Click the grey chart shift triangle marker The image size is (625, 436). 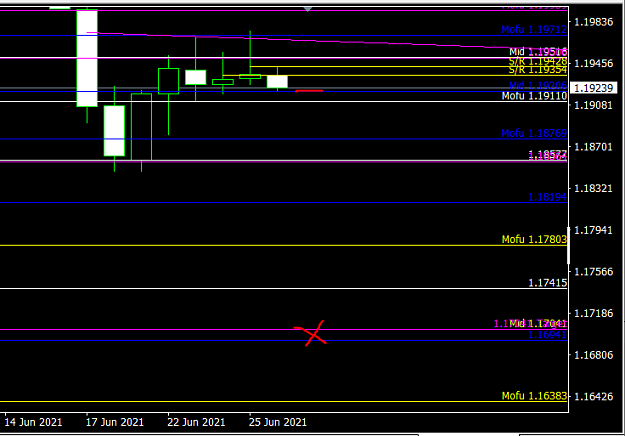tap(307, 9)
